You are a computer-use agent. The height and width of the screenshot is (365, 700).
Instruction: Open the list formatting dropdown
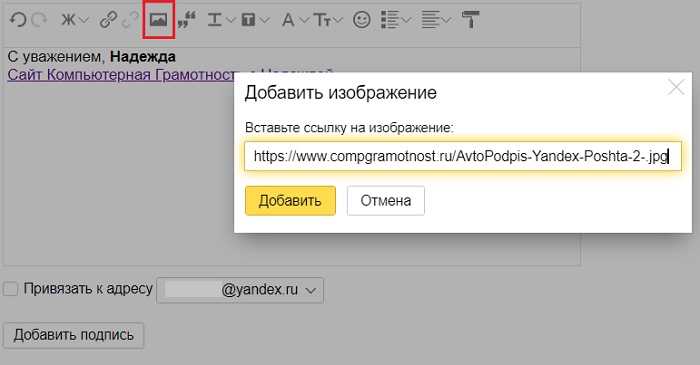396,20
